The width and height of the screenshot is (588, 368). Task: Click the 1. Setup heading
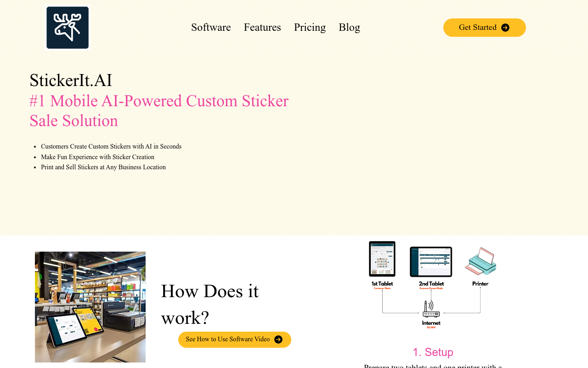click(433, 352)
